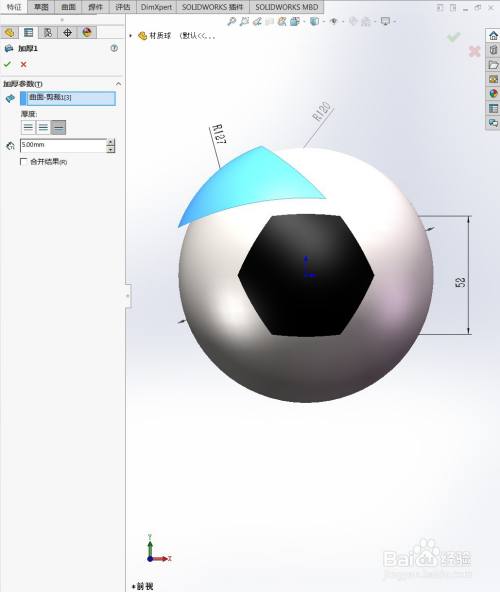Click the 材质球 part name in viewport
This screenshot has height=592, width=500.
160,36
